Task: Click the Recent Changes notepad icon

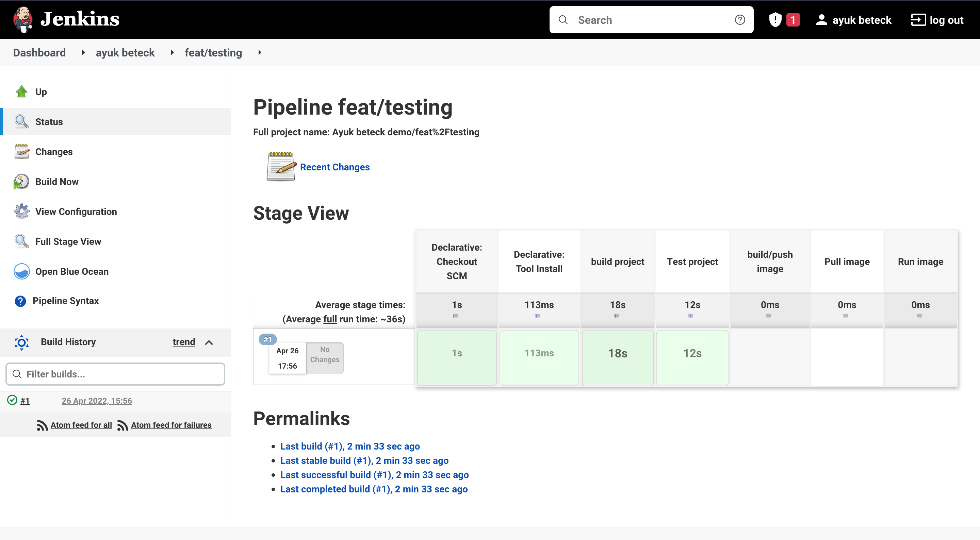Action: tap(281, 167)
